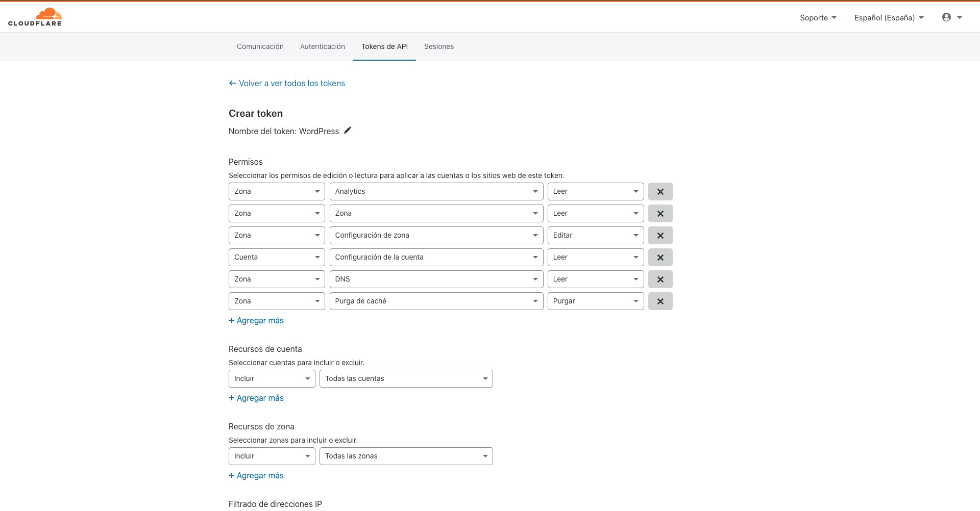The width and height of the screenshot is (980, 511).
Task: Go to the Sesiones tab
Action: [438, 46]
